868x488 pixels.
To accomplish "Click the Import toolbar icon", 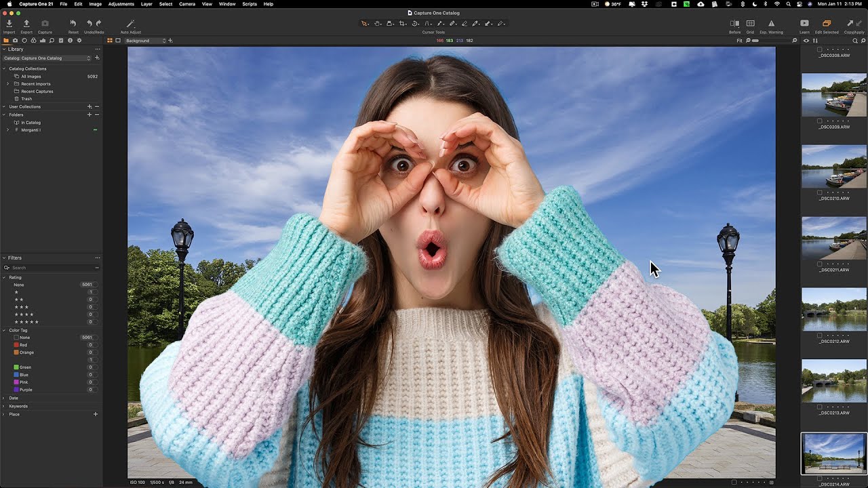I will click(9, 24).
